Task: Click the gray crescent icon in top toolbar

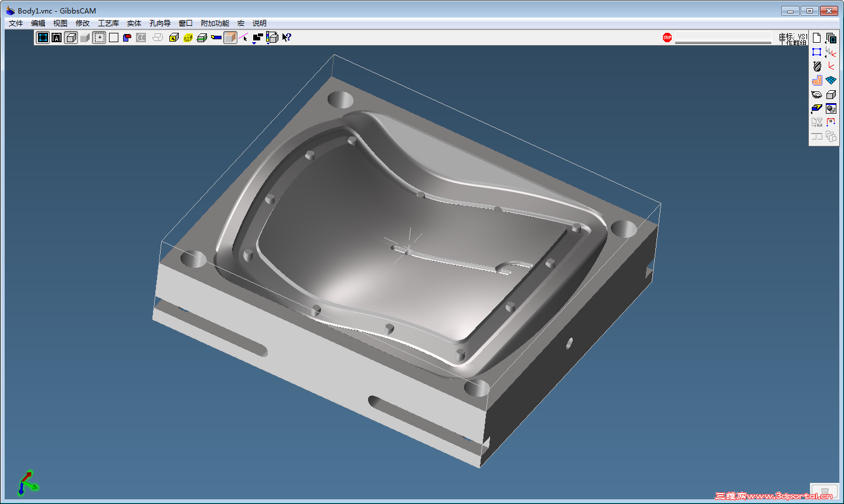Action: pos(141,38)
